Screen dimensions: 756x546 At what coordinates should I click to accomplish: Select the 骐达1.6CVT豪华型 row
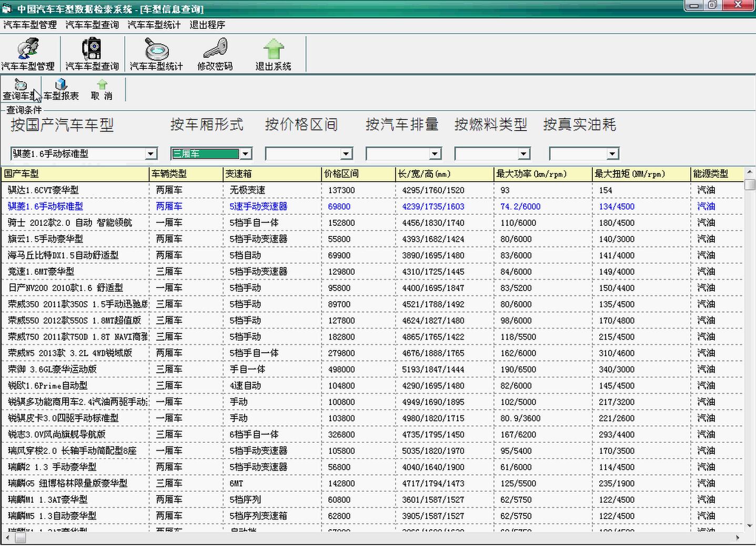click(373, 190)
